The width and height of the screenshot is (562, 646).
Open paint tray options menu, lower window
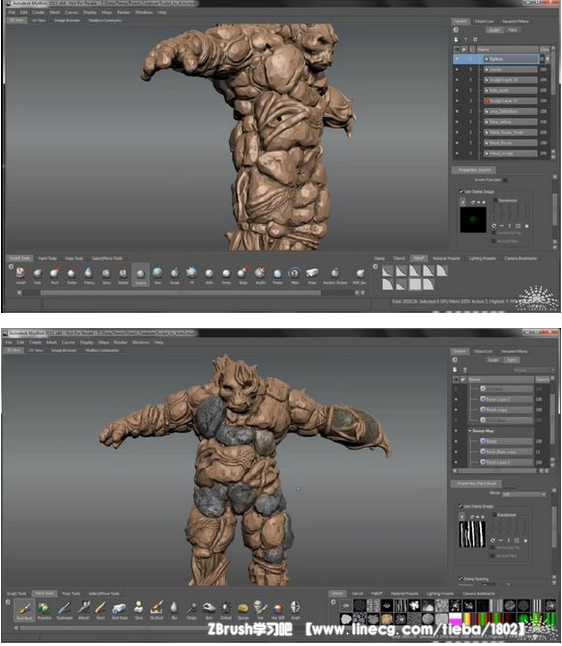(x=8, y=602)
